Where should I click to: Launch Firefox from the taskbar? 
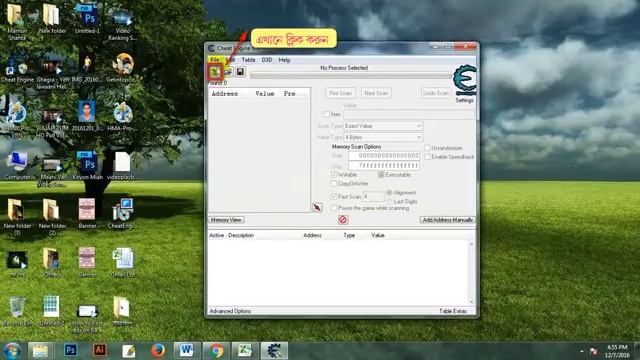(157, 350)
